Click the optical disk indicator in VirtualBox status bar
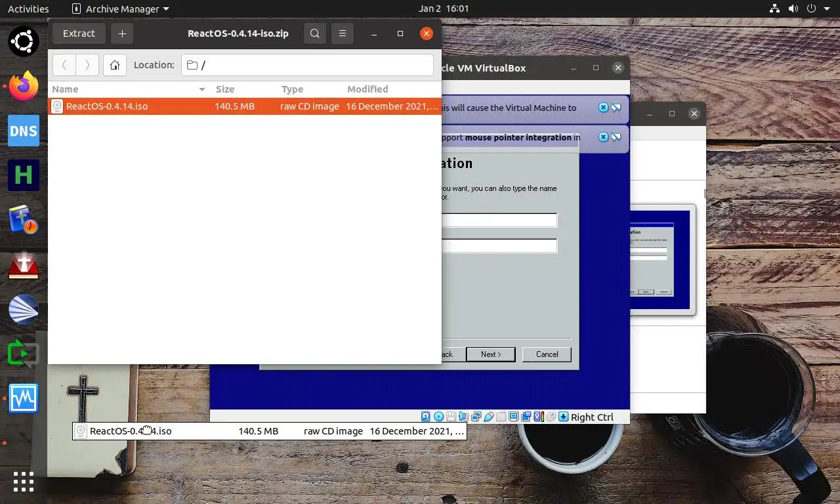Image resolution: width=840 pixels, height=504 pixels. tap(438, 417)
